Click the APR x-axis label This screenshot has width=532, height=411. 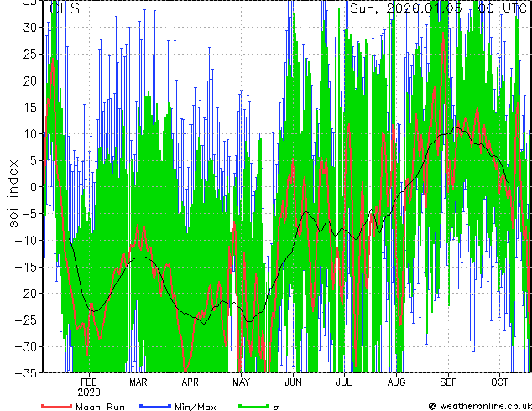tap(190, 382)
